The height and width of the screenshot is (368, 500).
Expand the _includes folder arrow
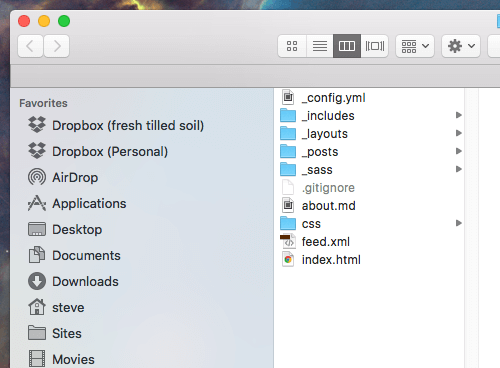[459, 115]
